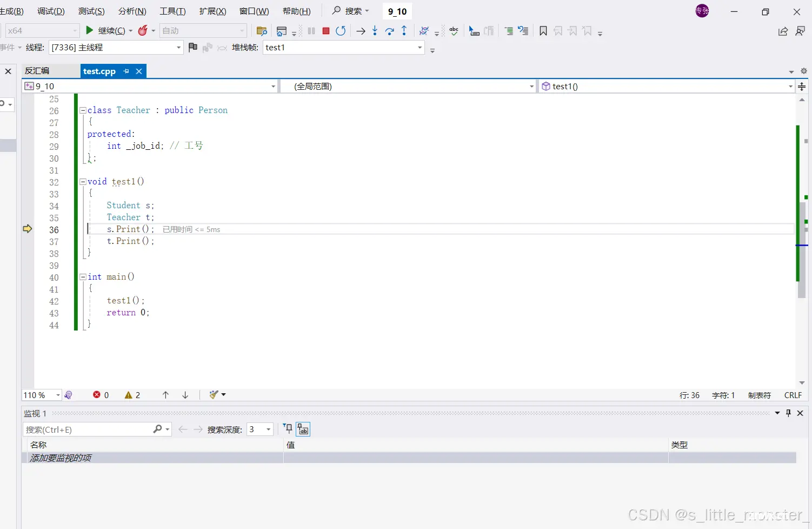Click the browser window home icon
Screen dimensions: 812x529
coord(282,31)
